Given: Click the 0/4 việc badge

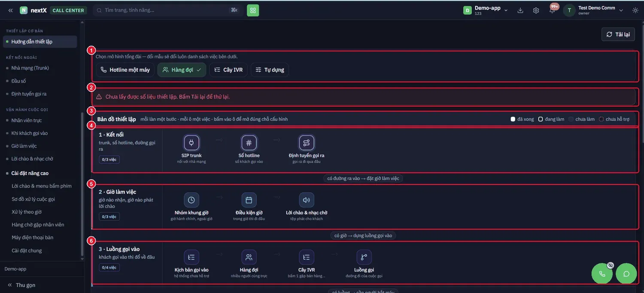Looking at the screenshot, I should pyautogui.click(x=109, y=267).
